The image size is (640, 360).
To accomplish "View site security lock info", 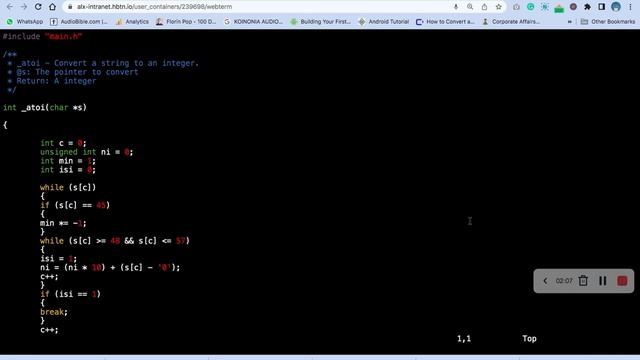I will pyautogui.click(x=70, y=7).
